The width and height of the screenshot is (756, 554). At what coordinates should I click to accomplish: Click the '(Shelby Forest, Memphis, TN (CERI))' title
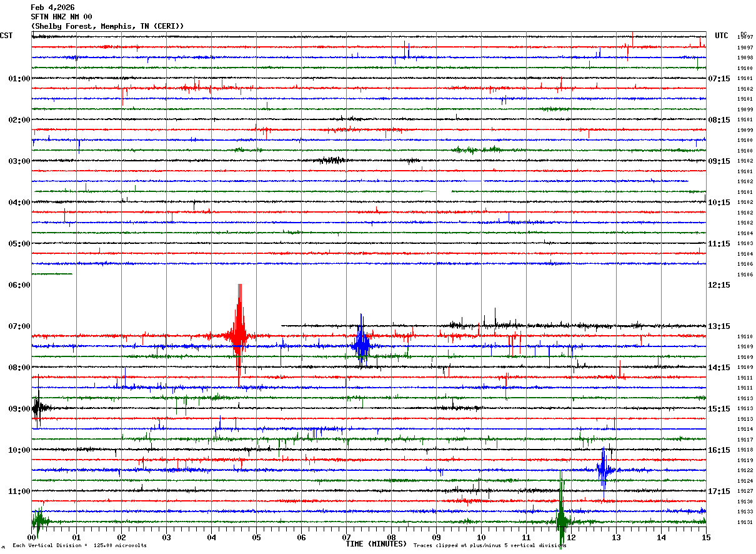pos(107,26)
